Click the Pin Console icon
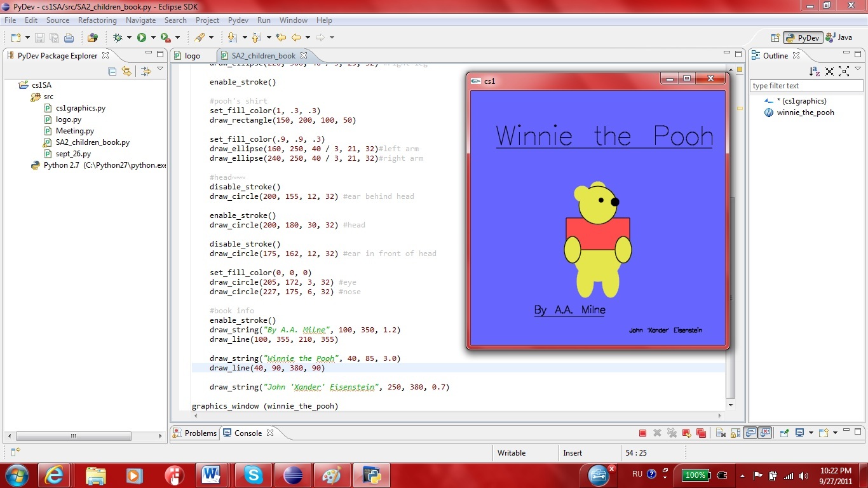 784,433
